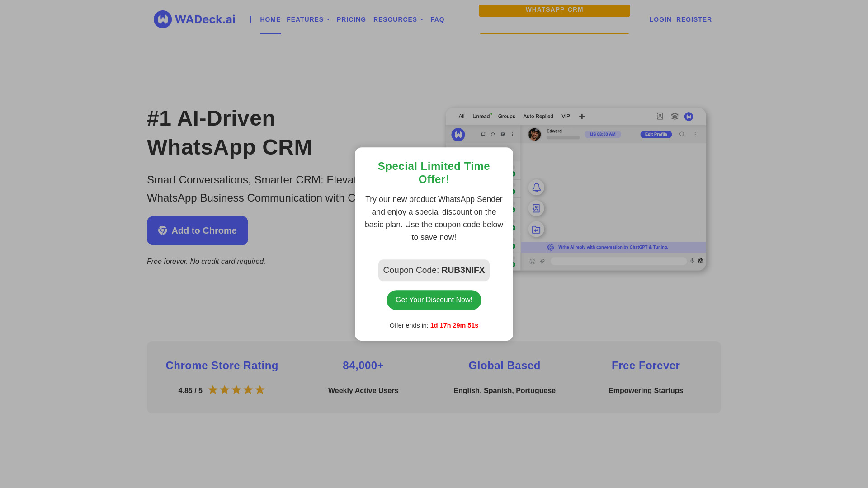Viewport: 868px width, 488px height.
Task: Click the search icon in chat header
Action: pos(683,134)
